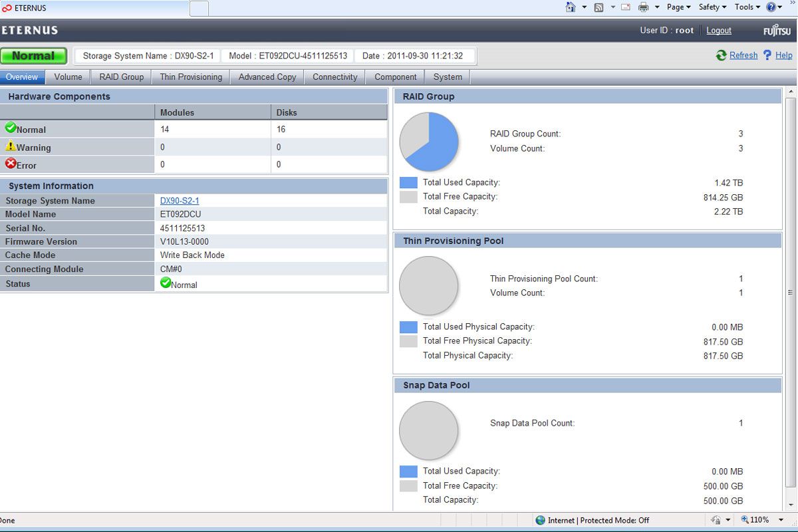
Task: Click the gray Total Free Physical Capacity swatch
Action: pos(408,341)
